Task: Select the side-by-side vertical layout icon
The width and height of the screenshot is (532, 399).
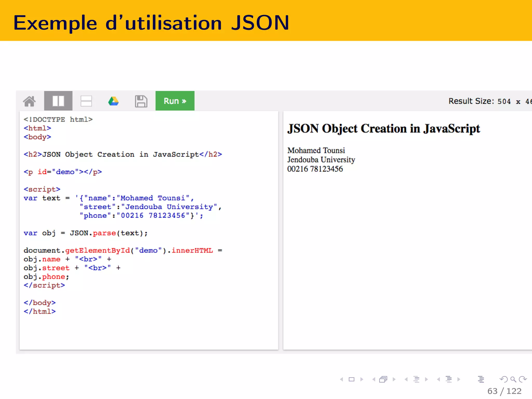Action: pos(58,101)
